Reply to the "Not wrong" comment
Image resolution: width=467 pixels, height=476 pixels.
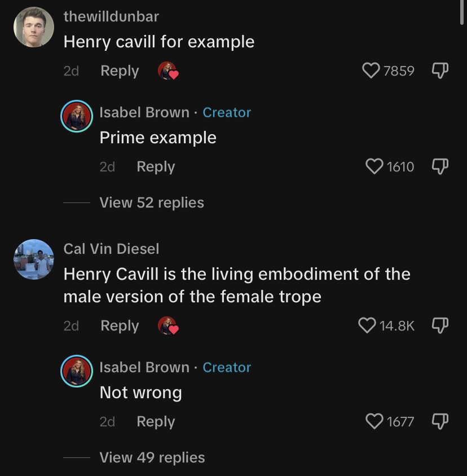click(x=156, y=422)
